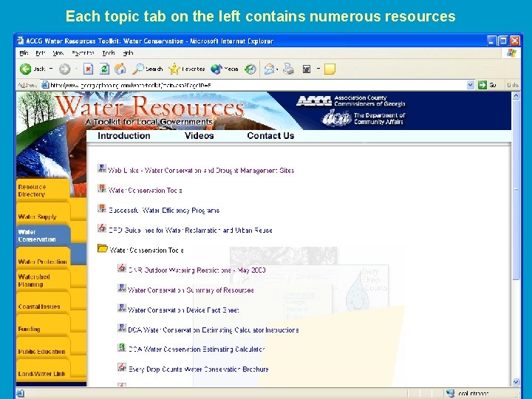Click the pdf icon beside DNR Outdoor Watering Restrictions
Viewport: 532px width, 399px height.
click(122, 268)
